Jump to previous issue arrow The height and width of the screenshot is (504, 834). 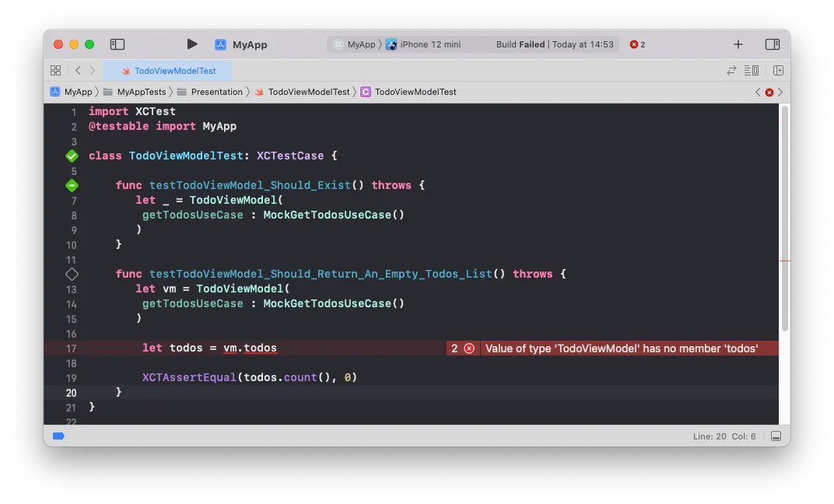tap(758, 93)
